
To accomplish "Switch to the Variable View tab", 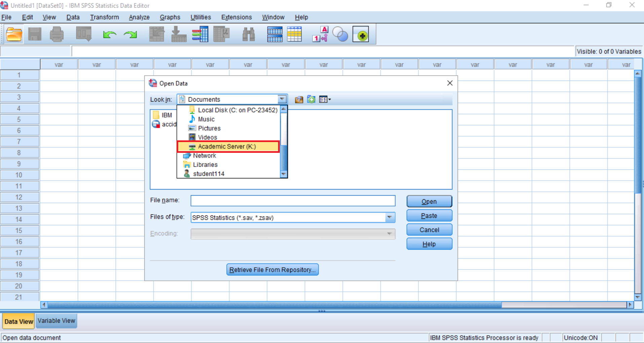I will (x=56, y=321).
